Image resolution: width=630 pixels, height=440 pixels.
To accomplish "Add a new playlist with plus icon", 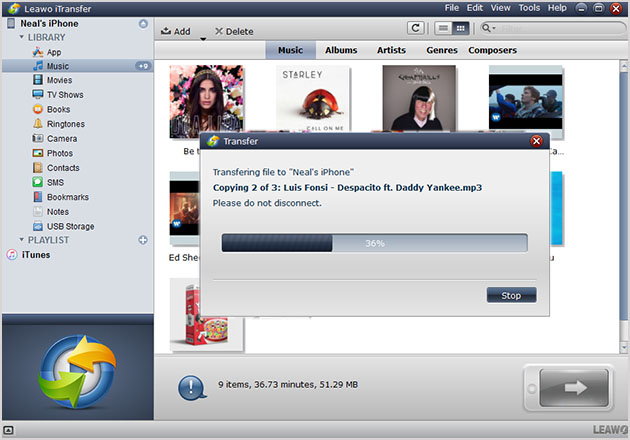I will tap(143, 240).
